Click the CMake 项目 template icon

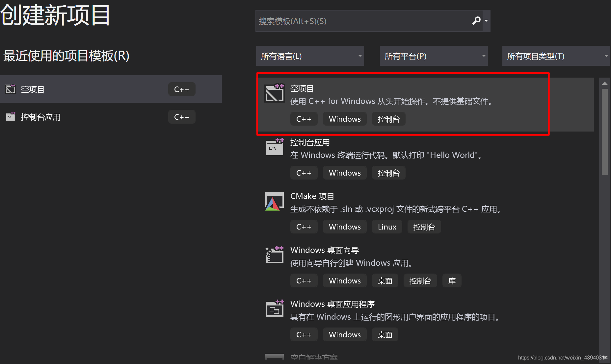point(275,201)
